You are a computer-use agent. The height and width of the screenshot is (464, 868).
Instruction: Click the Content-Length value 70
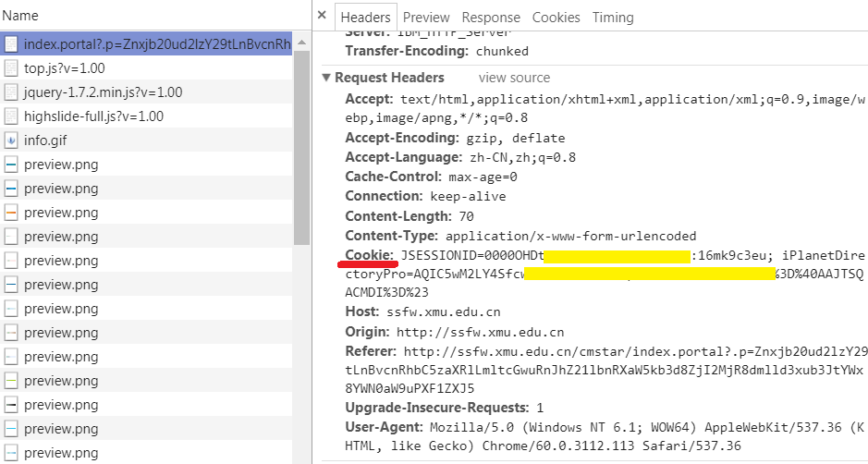coord(466,216)
